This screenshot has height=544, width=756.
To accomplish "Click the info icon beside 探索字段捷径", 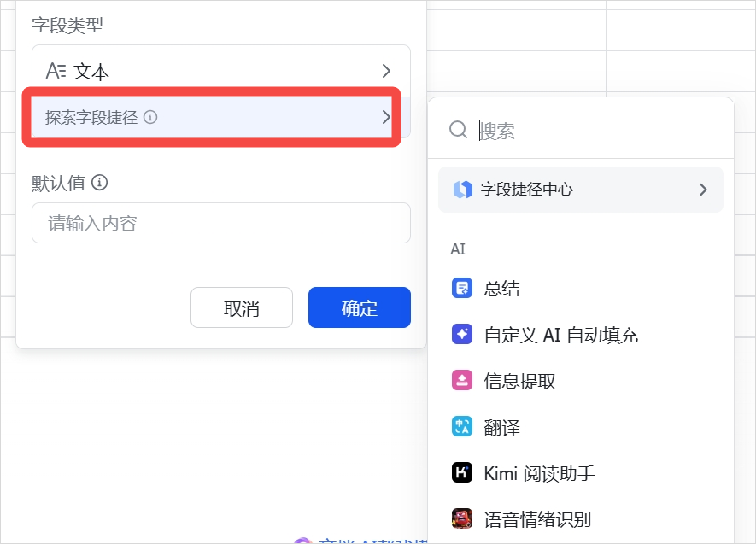I will click(x=150, y=118).
